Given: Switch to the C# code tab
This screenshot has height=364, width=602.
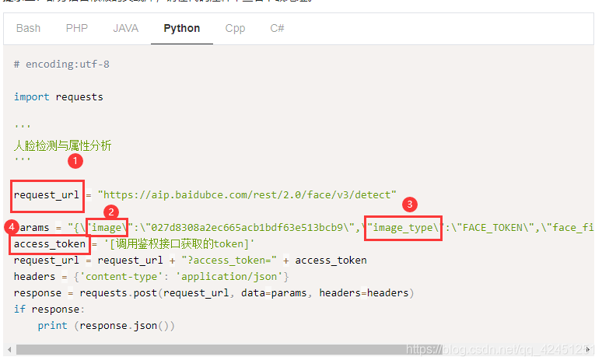Looking at the screenshot, I should [277, 29].
